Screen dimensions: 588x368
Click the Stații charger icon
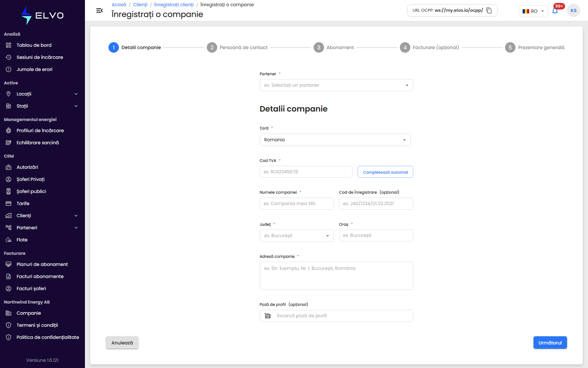[x=8, y=106]
